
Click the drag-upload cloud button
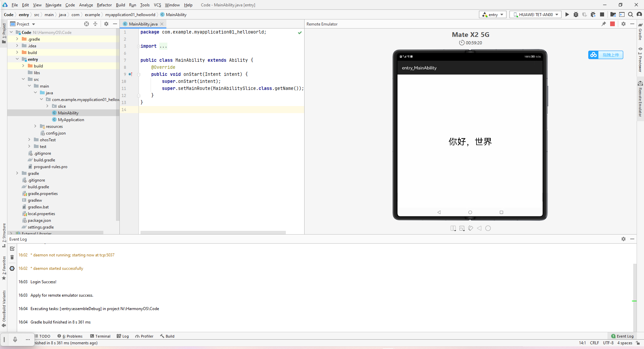click(606, 55)
